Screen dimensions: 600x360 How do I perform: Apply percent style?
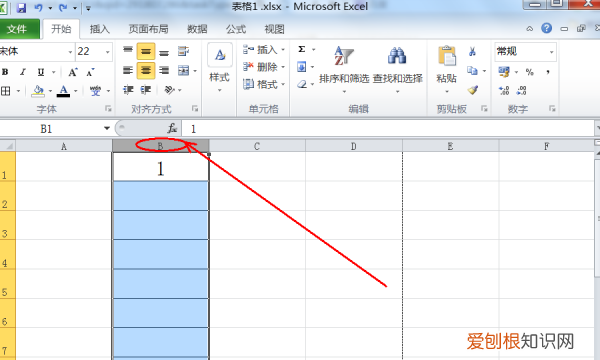(x=530, y=72)
